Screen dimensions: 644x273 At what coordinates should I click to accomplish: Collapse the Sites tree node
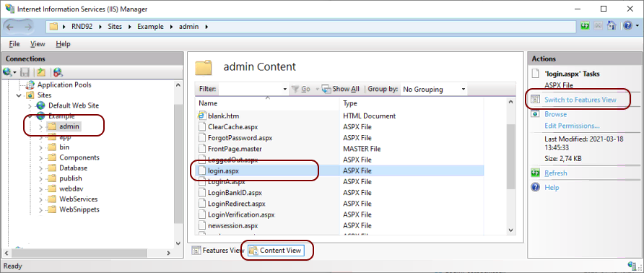coord(19,95)
